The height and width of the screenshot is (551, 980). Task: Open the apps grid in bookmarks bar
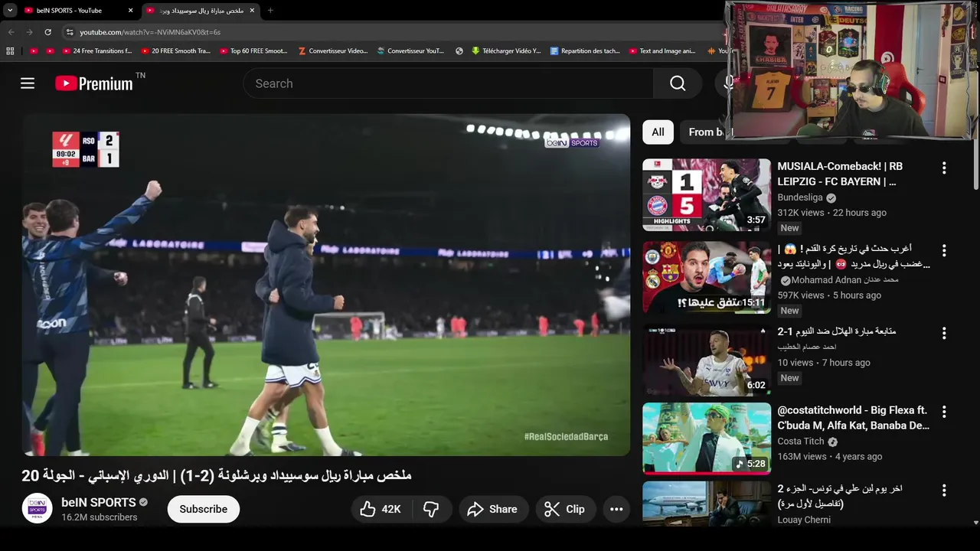tap(10, 51)
